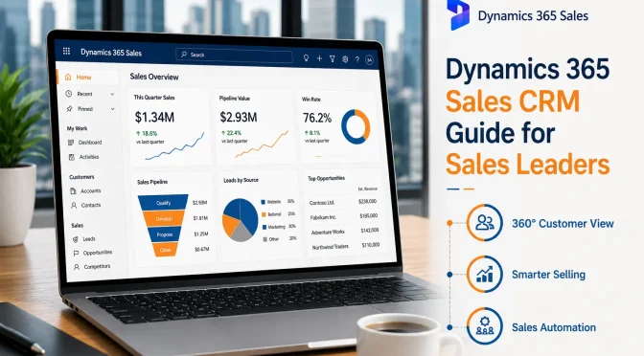Open the Contoso Ltd. opportunity row
This screenshot has width=644, height=356.
344,202
